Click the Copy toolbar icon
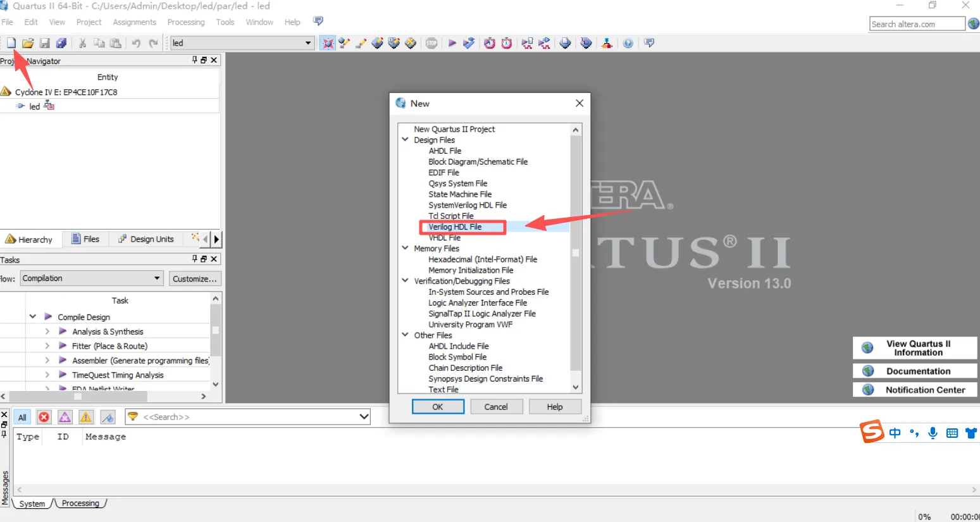980x522 pixels. pyautogui.click(x=99, y=43)
